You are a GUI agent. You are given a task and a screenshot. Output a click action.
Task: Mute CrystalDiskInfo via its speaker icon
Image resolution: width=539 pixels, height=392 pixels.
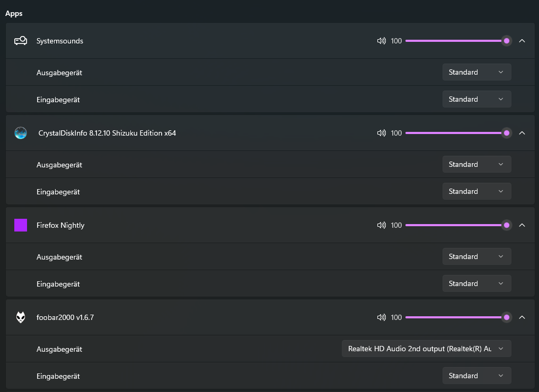point(381,133)
